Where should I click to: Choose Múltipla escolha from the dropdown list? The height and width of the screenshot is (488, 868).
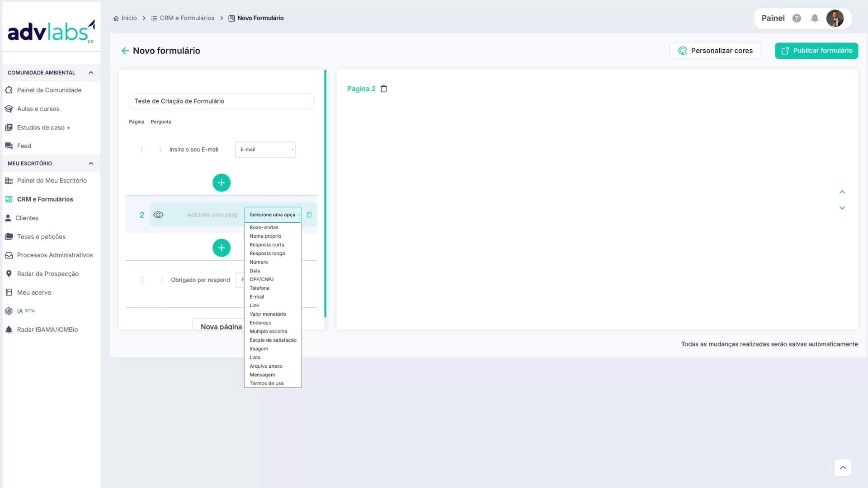point(268,332)
